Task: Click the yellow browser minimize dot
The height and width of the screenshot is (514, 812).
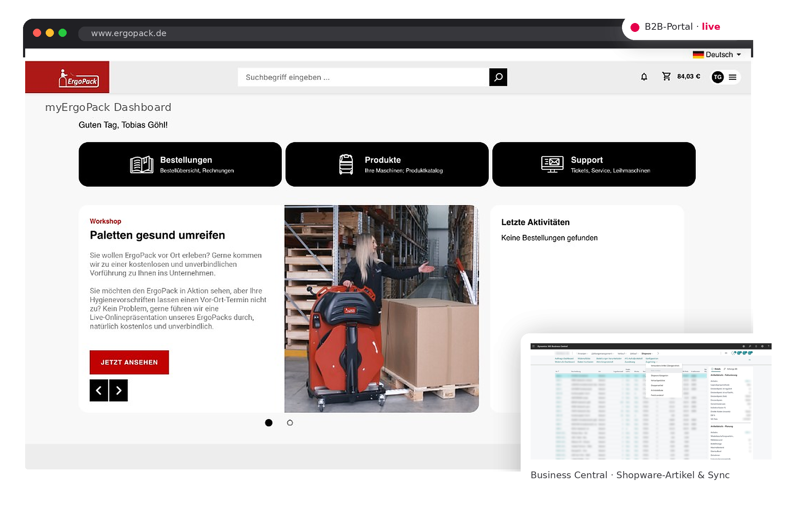Action: click(50, 33)
